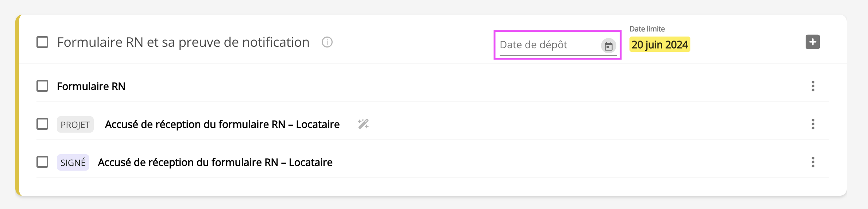Open the three-dot menu on the SIGNÉ row
The width and height of the screenshot is (868, 209).
point(813,162)
